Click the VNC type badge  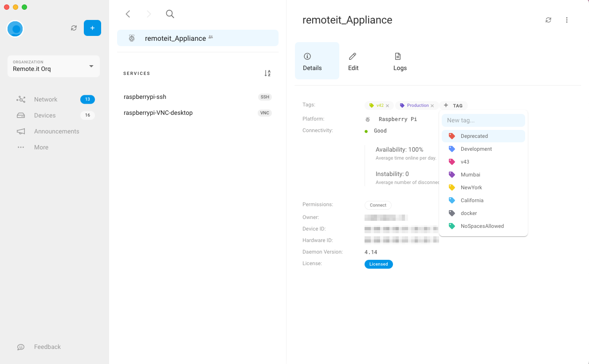pos(265,113)
